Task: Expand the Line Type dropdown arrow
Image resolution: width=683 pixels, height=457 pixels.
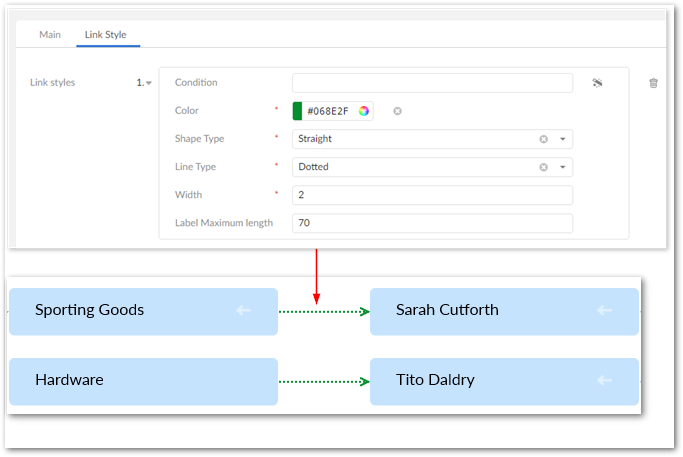Action: coord(562,167)
